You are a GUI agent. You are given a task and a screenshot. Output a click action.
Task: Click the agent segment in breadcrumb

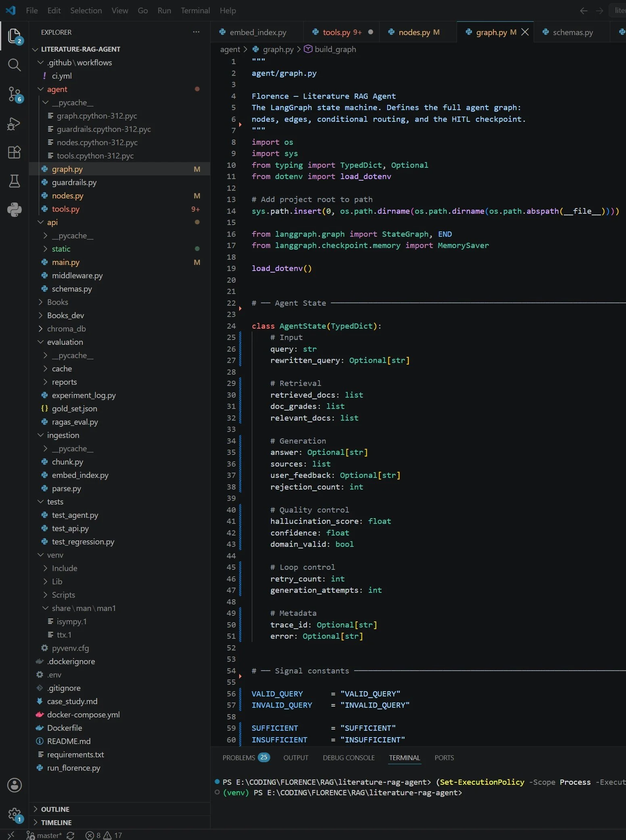pos(230,49)
